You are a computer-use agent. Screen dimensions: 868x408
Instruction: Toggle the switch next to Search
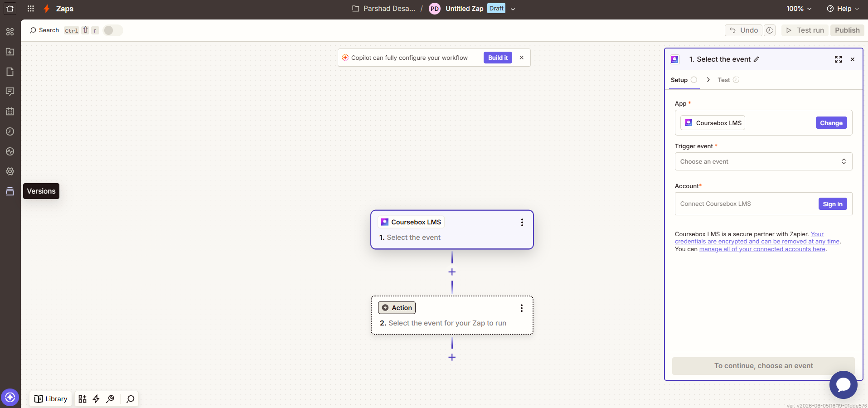pos(113,30)
